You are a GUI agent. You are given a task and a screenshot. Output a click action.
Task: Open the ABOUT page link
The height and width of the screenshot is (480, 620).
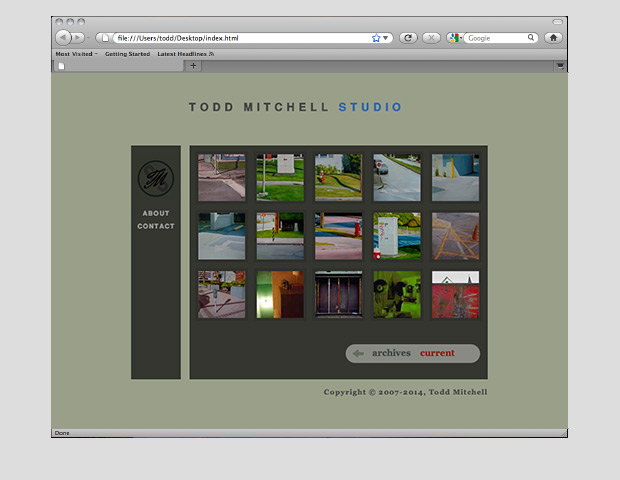(x=156, y=213)
